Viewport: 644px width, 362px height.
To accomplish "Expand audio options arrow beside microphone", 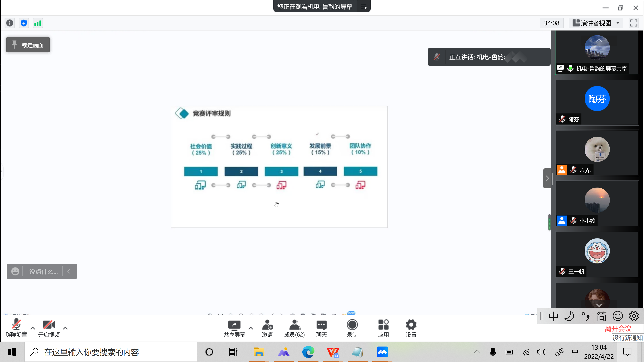I will (33, 328).
